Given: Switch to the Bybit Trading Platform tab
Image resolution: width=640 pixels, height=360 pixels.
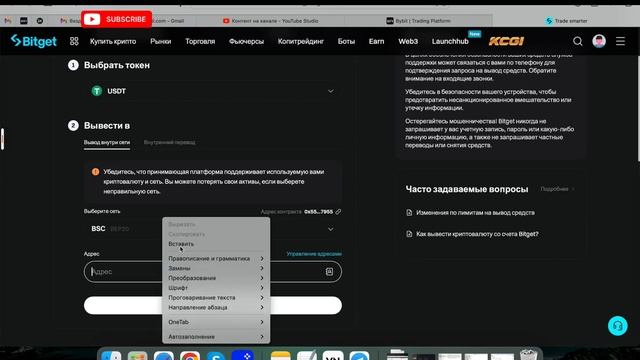Looking at the screenshot, I should click(x=418, y=21).
